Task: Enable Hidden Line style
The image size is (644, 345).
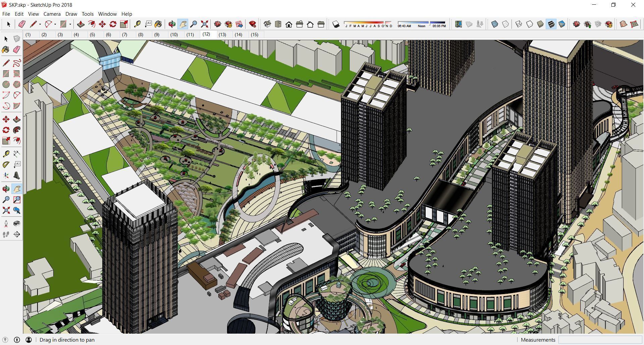Action: 530,24
